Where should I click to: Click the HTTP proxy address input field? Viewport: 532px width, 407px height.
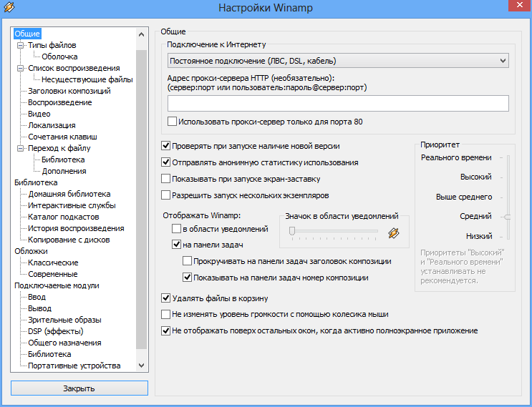point(338,103)
